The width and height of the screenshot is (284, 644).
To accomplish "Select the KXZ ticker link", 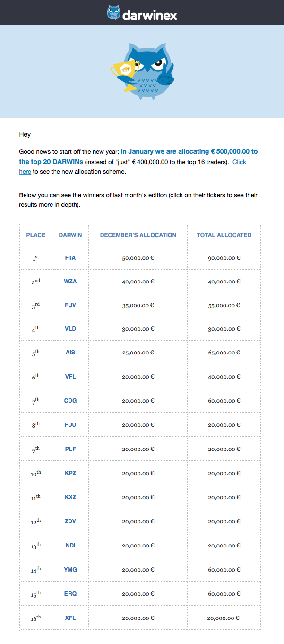I will click(70, 497).
